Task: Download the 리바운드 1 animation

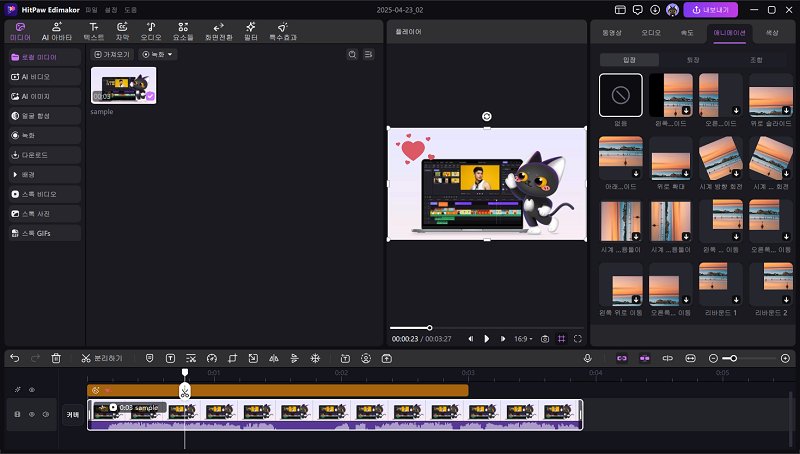Action: click(x=736, y=299)
